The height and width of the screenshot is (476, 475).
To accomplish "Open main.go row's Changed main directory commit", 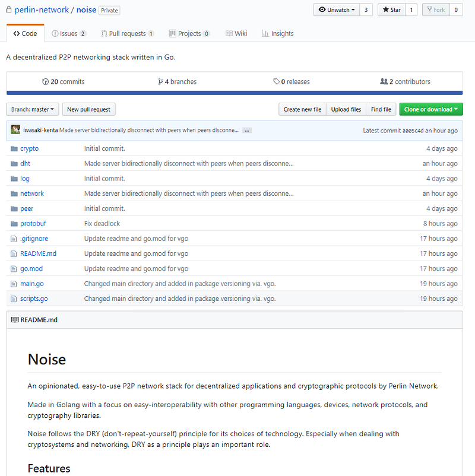I will pyautogui.click(x=180, y=284).
